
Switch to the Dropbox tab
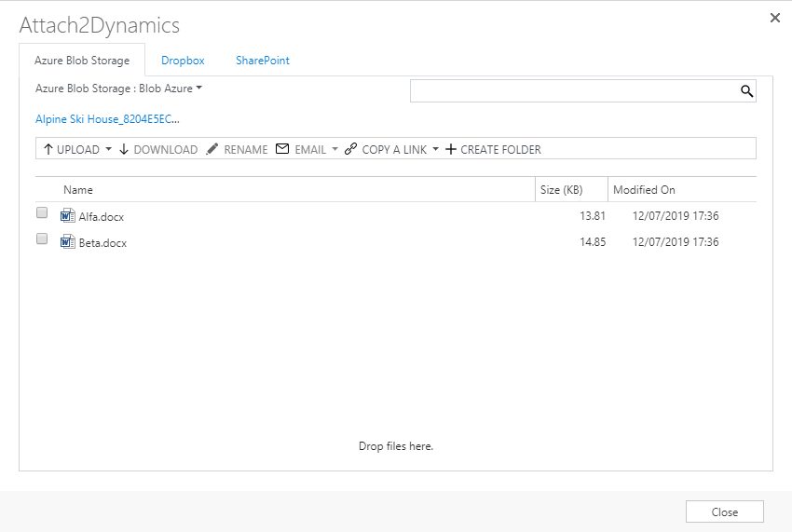pyautogui.click(x=183, y=61)
